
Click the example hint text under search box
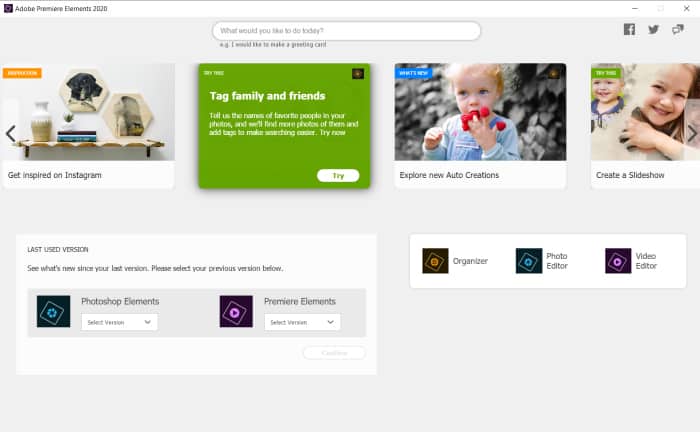coord(273,45)
